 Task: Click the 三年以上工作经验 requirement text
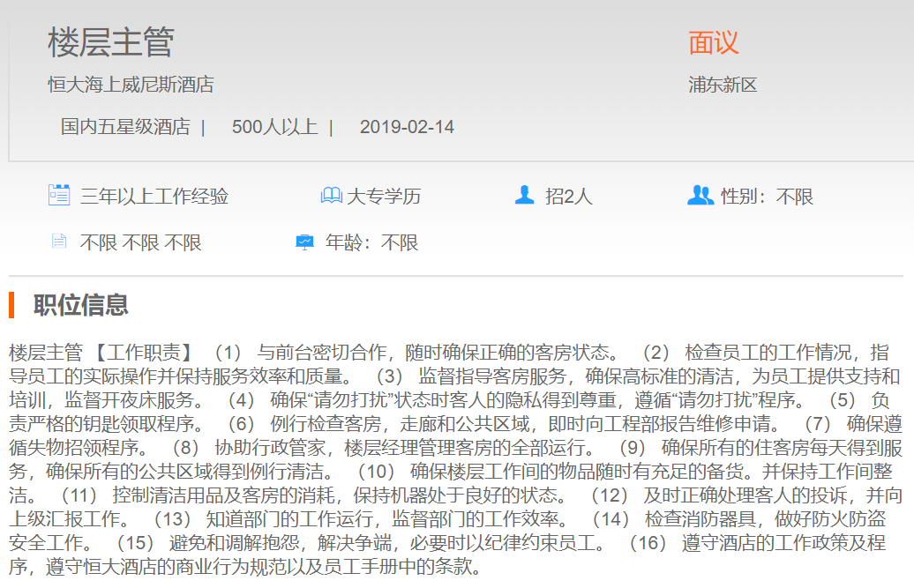pos(154,196)
